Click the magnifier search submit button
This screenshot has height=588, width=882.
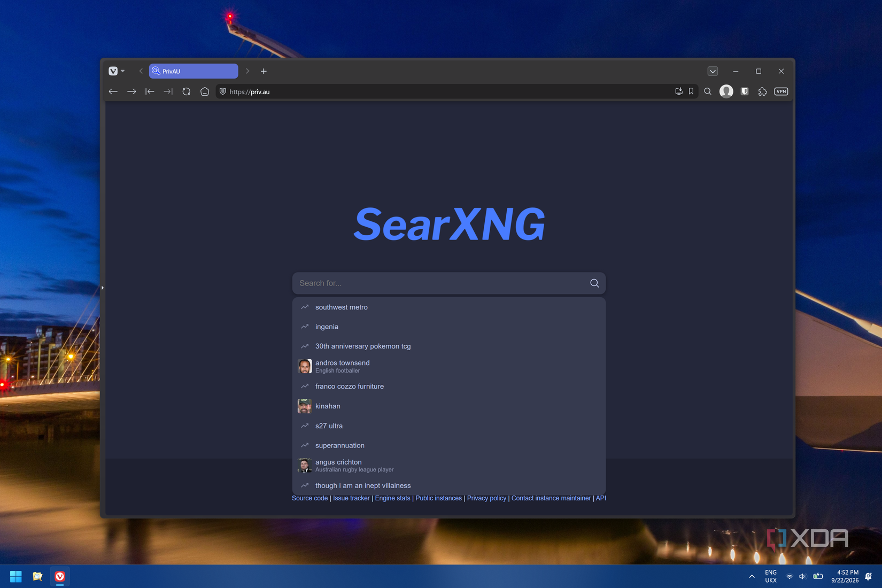[594, 283]
